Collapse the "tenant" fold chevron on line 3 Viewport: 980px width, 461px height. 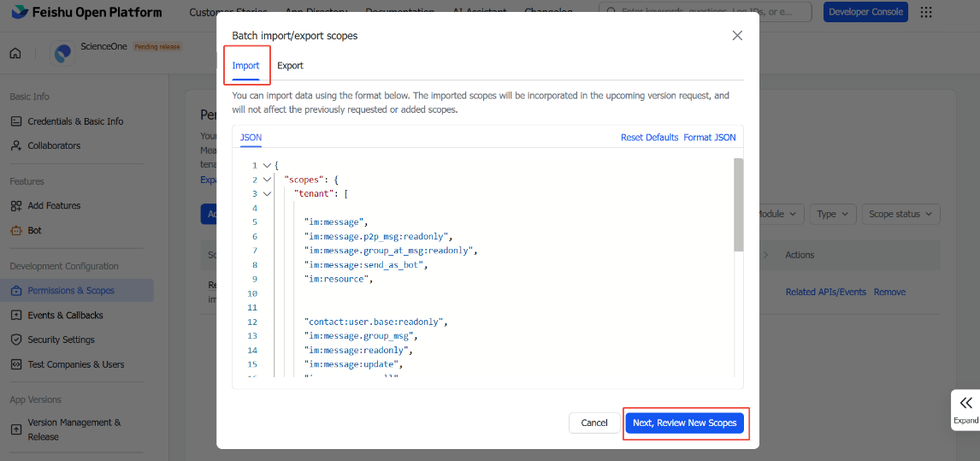point(267,194)
